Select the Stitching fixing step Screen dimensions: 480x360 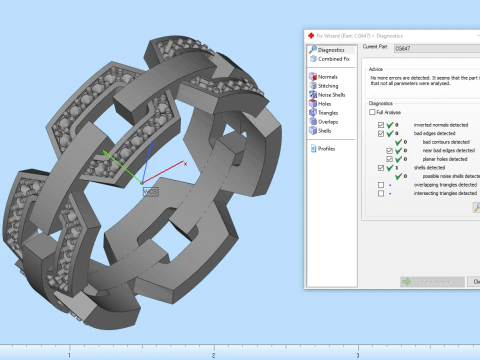pos(323,86)
